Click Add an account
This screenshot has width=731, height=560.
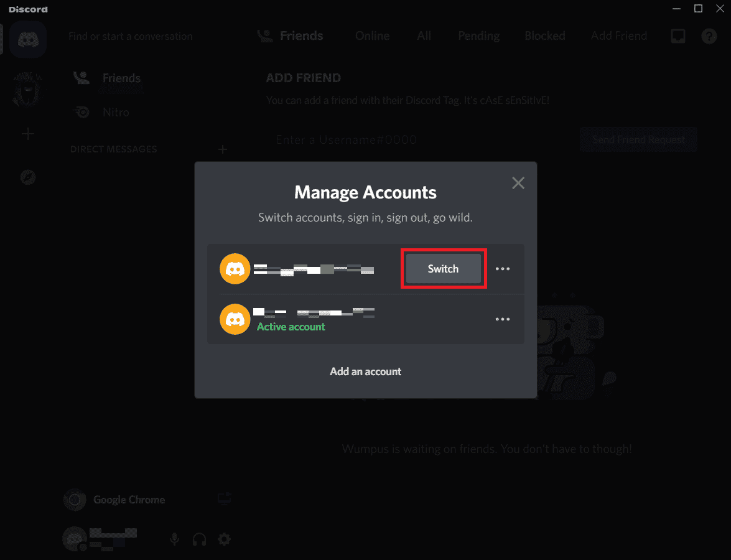(365, 371)
